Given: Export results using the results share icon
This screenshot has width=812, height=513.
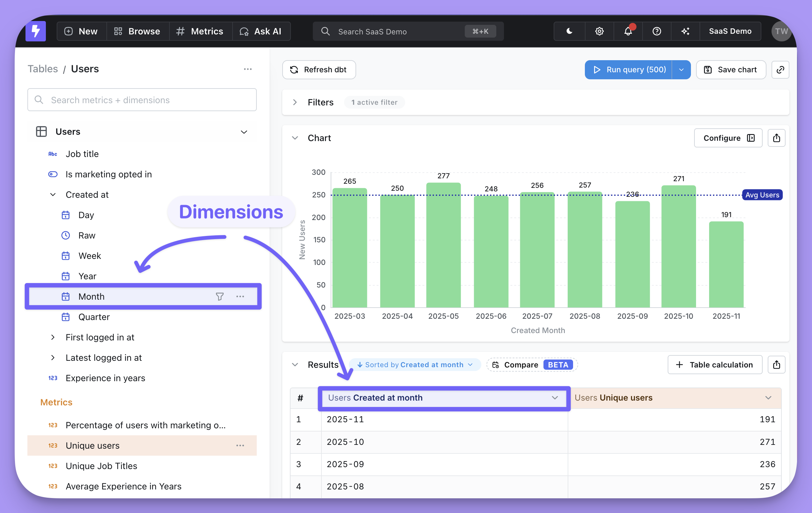Looking at the screenshot, I should coord(776,365).
